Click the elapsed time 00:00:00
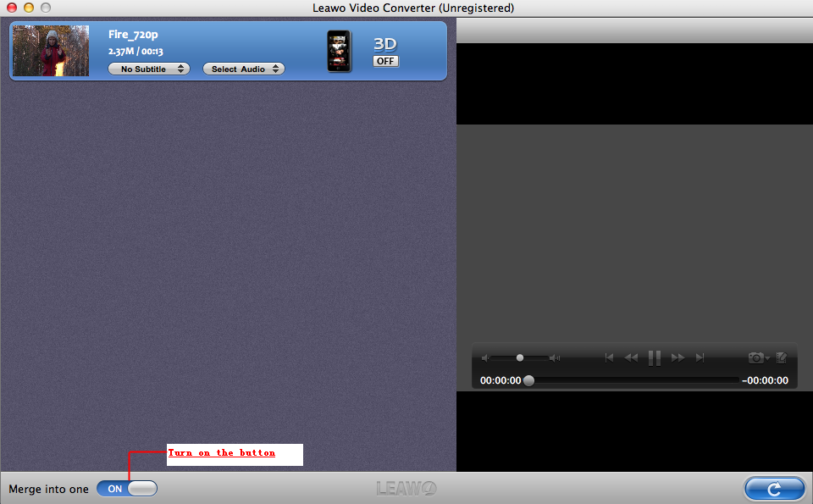Screen dimensions: 813x504 [501, 380]
